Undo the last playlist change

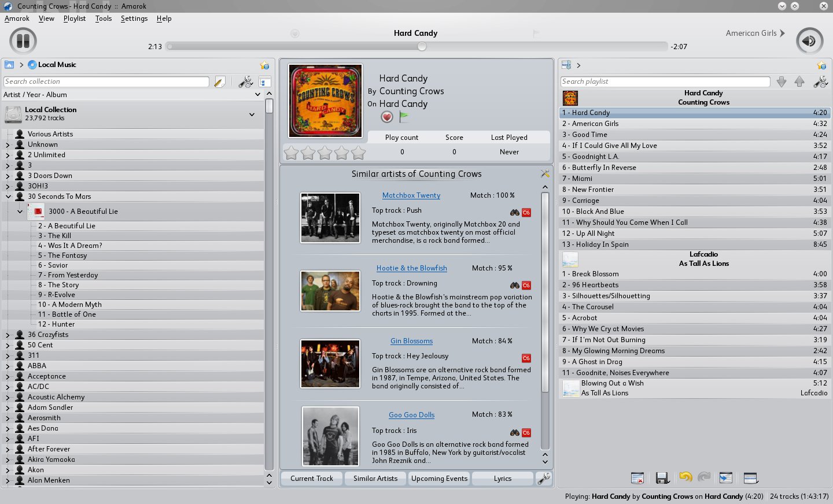[685, 477]
